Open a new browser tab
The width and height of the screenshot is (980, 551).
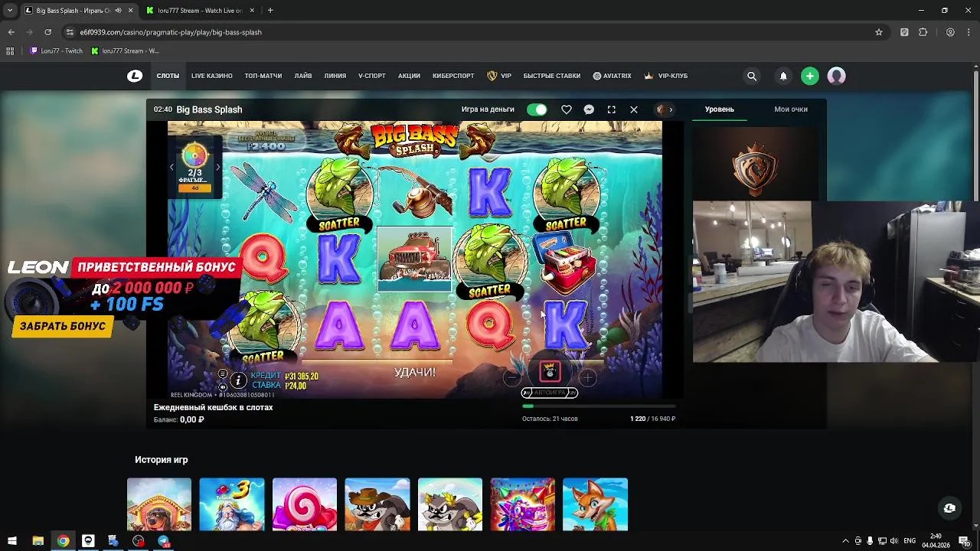270,11
